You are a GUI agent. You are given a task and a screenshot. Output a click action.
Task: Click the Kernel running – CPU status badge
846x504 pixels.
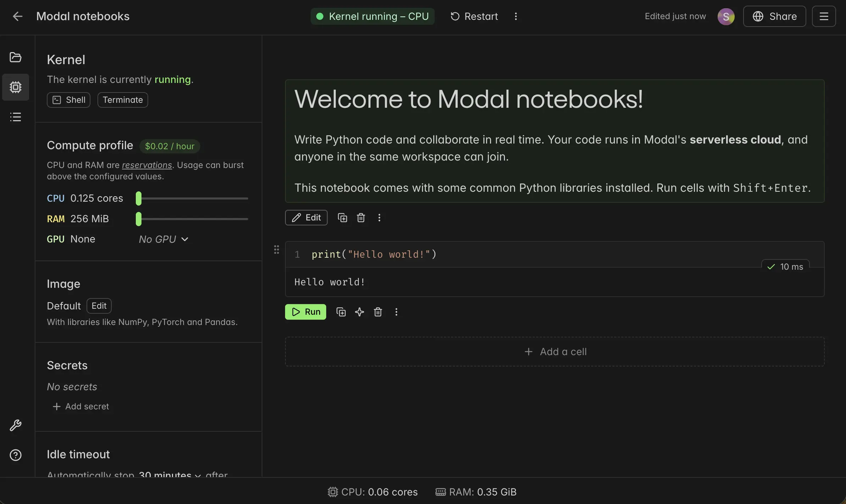(x=372, y=16)
